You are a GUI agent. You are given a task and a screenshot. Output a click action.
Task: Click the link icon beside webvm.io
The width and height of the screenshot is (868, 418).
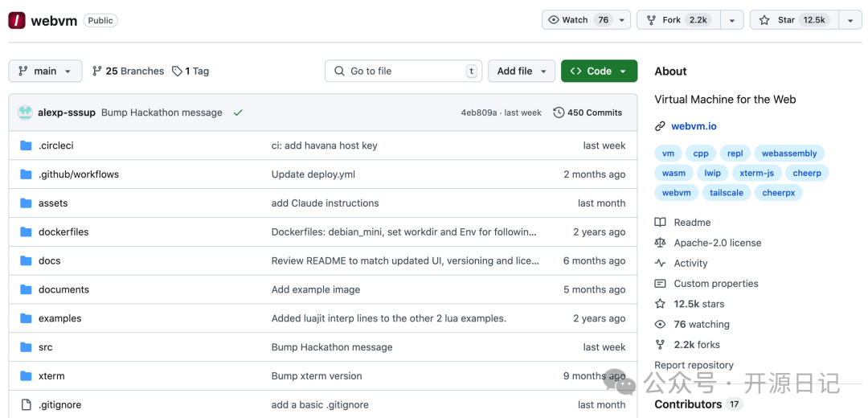660,126
